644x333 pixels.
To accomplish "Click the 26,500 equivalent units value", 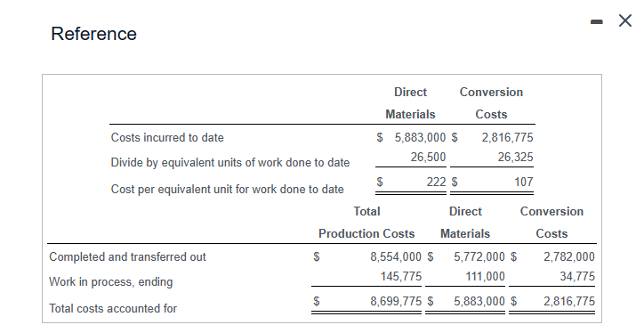I will point(428,157).
